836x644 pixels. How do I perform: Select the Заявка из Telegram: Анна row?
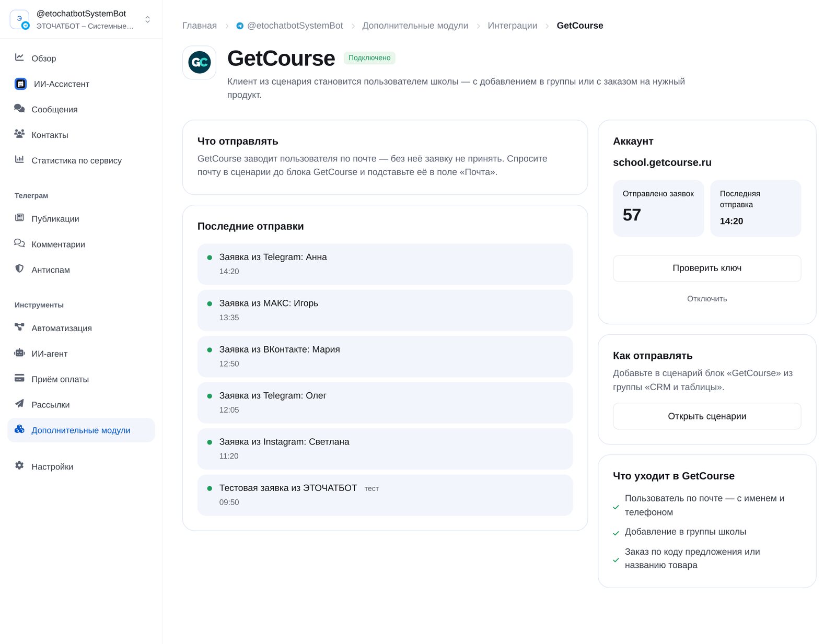(x=385, y=264)
